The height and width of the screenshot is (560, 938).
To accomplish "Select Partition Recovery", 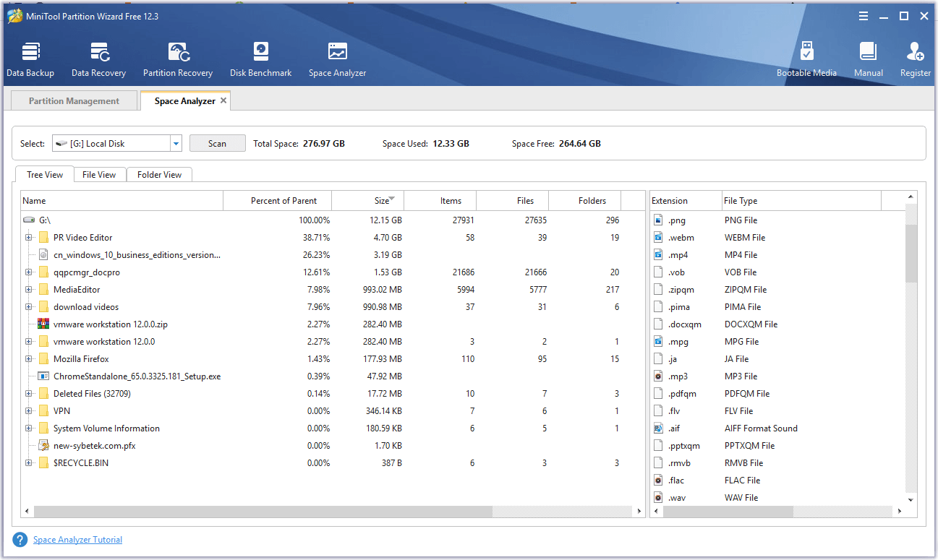I will tap(178, 58).
